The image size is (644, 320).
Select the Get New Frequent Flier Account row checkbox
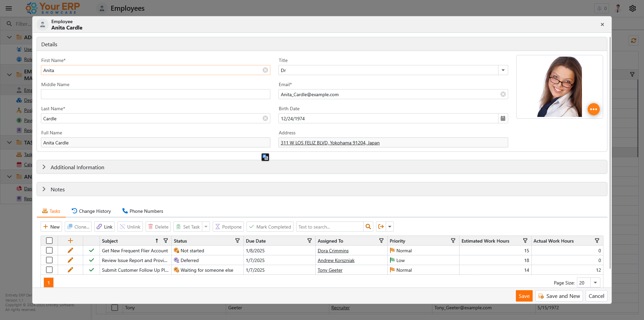pos(49,251)
